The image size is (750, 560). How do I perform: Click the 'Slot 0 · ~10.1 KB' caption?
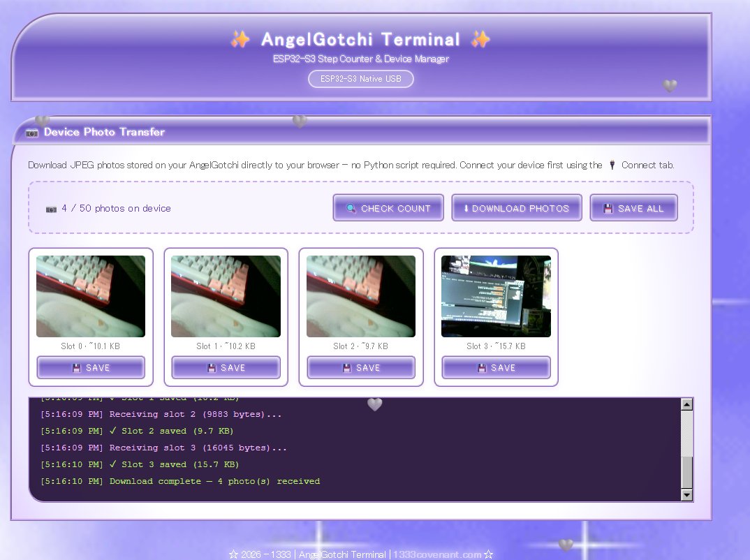click(90, 346)
